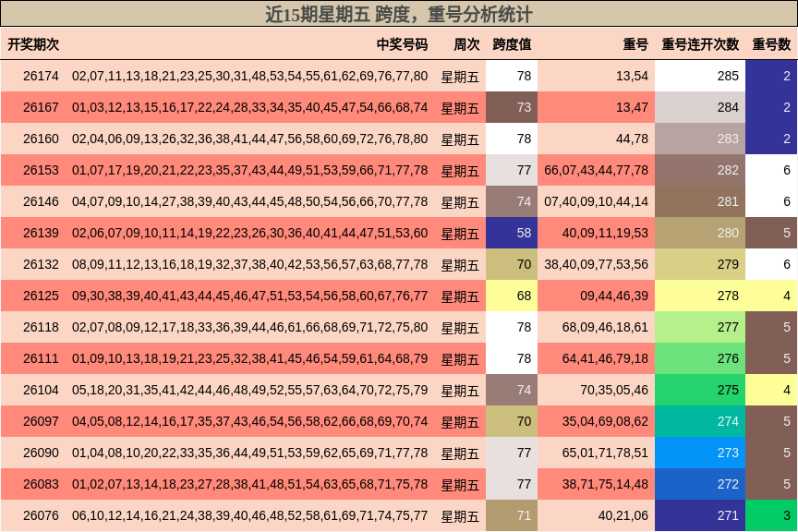798x532 pixels.
Task: Select draw period 26132
Action: 41,264
